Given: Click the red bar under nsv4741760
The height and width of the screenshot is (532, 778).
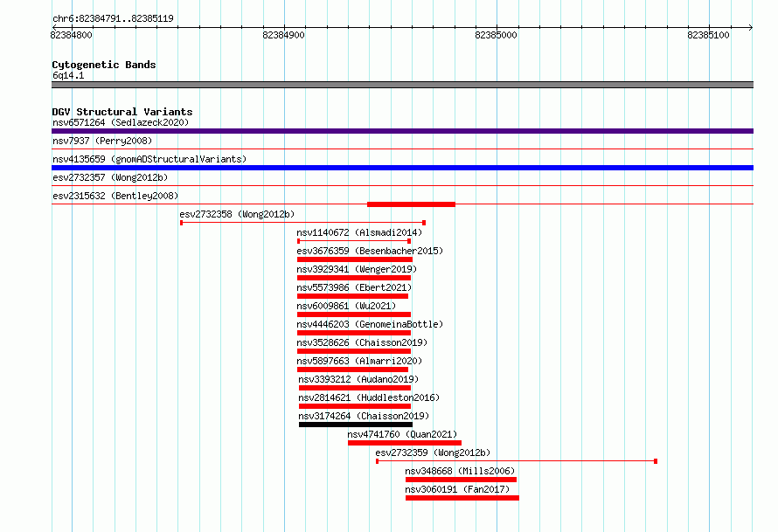Looking at the screenshot, I should (x=405, y=443).
